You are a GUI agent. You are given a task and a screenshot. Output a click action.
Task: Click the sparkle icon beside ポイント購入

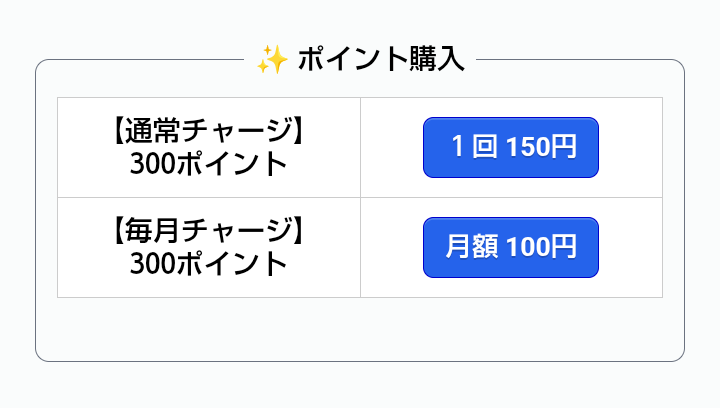tap(272, 60)
